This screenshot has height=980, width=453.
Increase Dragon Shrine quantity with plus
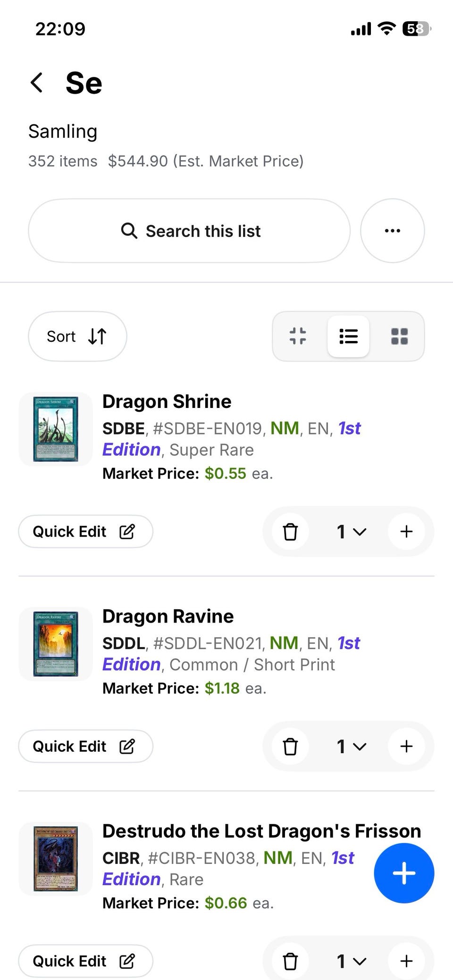click(406, 532)
